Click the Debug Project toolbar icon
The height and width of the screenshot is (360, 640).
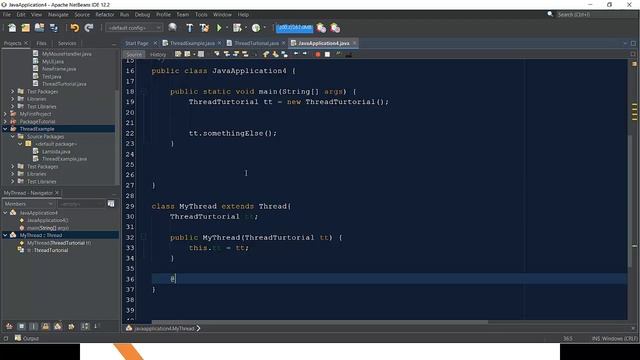pos(237,28)
